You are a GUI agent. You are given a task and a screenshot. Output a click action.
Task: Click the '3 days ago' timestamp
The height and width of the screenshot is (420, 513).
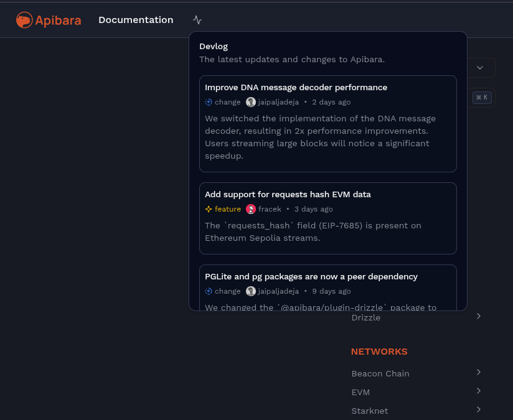click(x=313, y=209)
